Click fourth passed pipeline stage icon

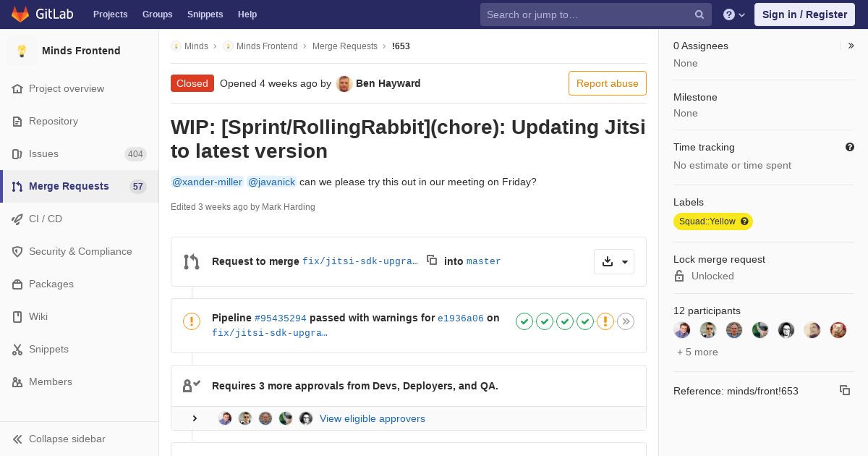pyautogui.click(x=585, y=321)
